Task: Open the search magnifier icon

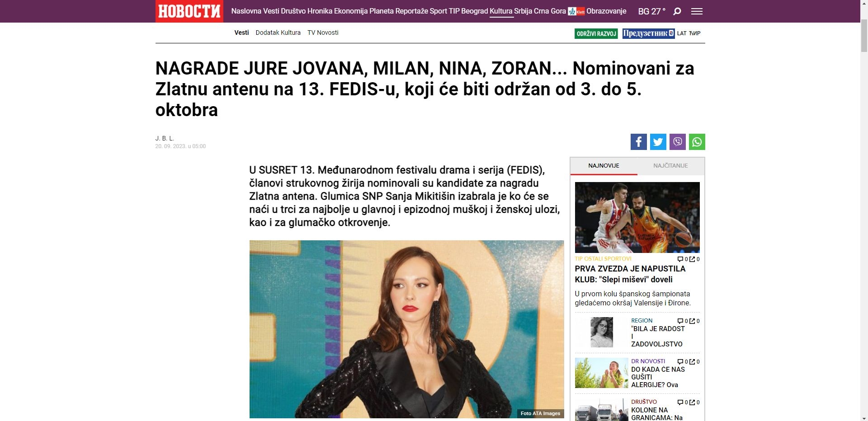Action: 677,11
